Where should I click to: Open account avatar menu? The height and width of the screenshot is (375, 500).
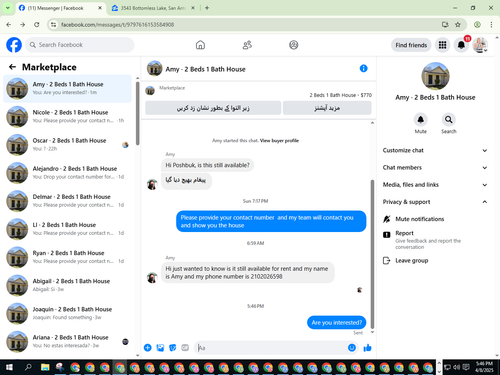click(480, 45)
